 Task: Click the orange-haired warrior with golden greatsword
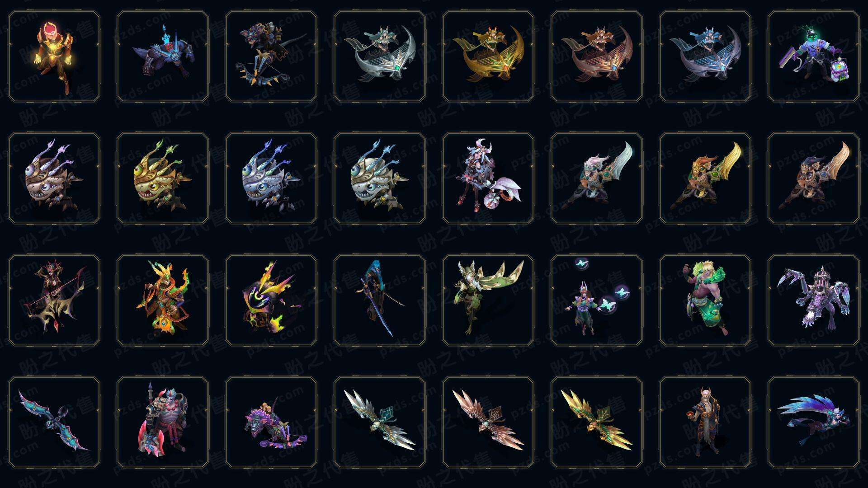705,178
